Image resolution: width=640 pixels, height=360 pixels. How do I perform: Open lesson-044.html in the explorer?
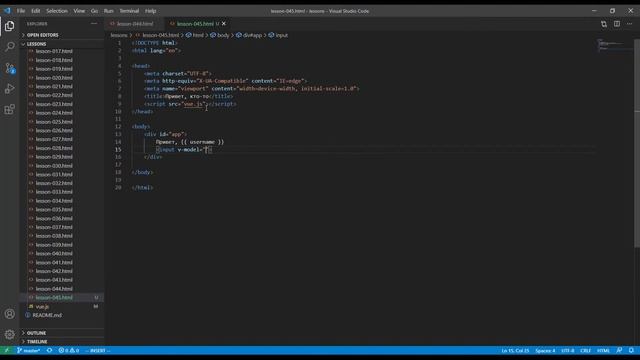(x=54, y=289)
